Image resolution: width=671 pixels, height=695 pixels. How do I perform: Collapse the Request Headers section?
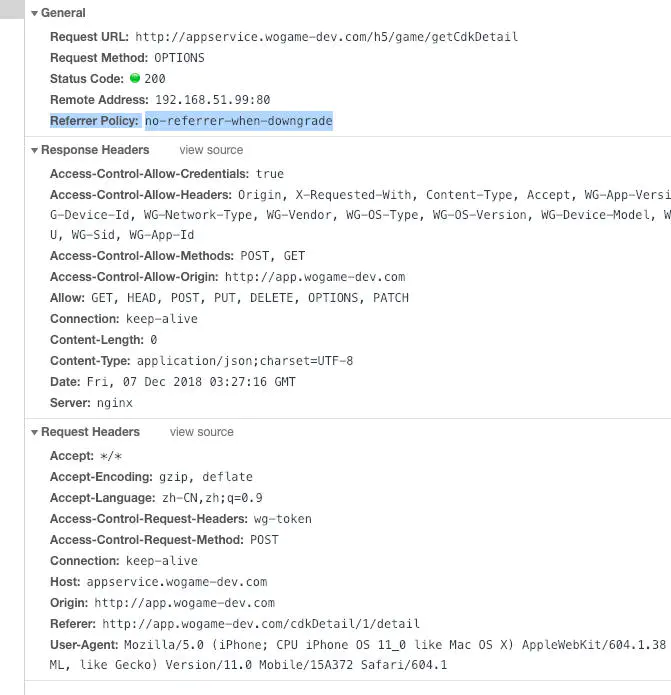coord(34,432)
